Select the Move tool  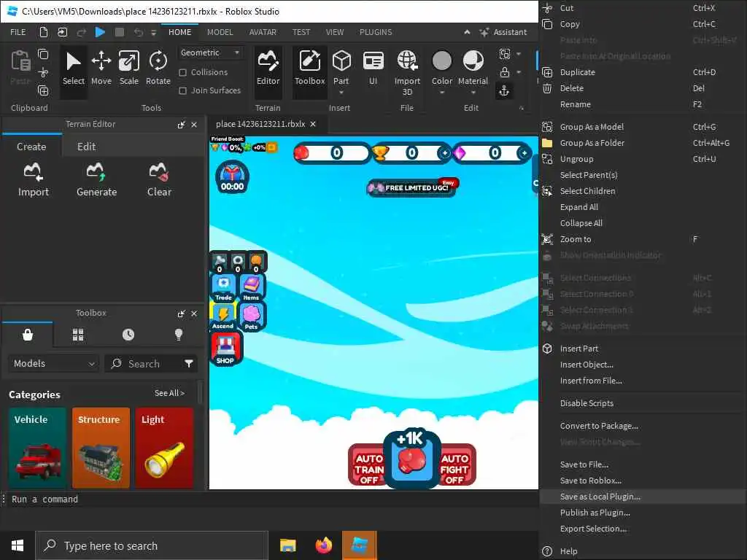point(101,69)
